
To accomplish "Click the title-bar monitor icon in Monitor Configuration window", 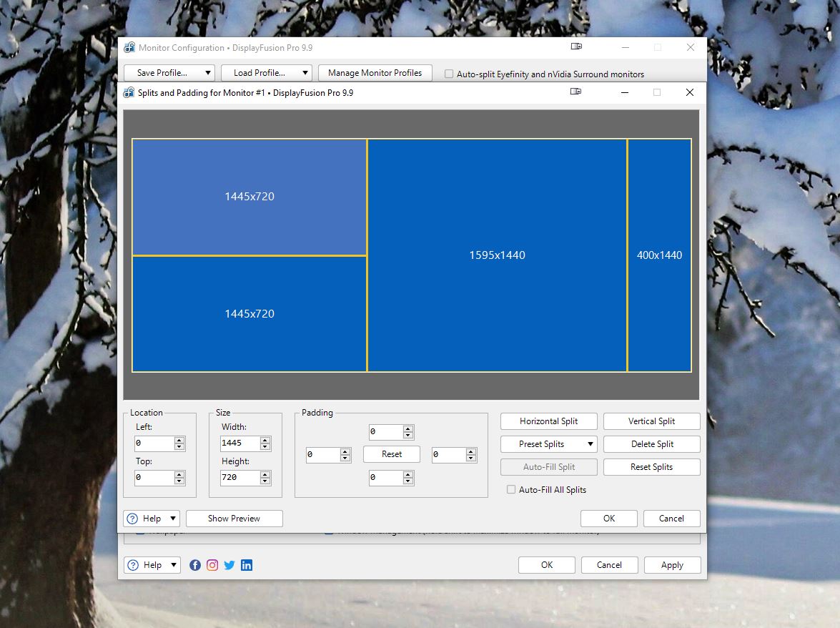I will (x=576, y=46).
